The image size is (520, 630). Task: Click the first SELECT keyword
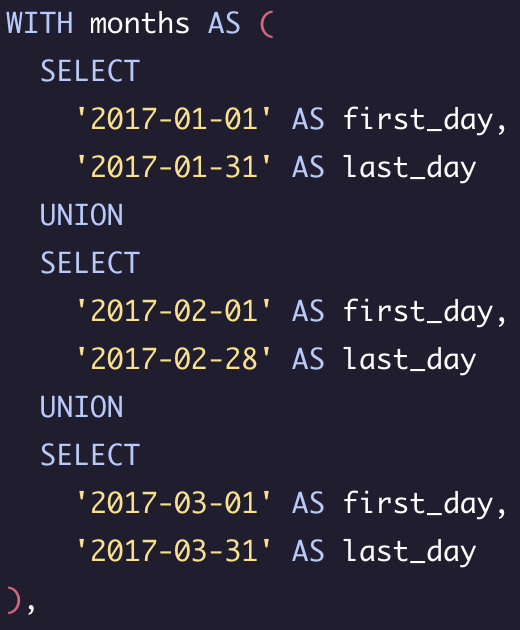pos(90,71)
